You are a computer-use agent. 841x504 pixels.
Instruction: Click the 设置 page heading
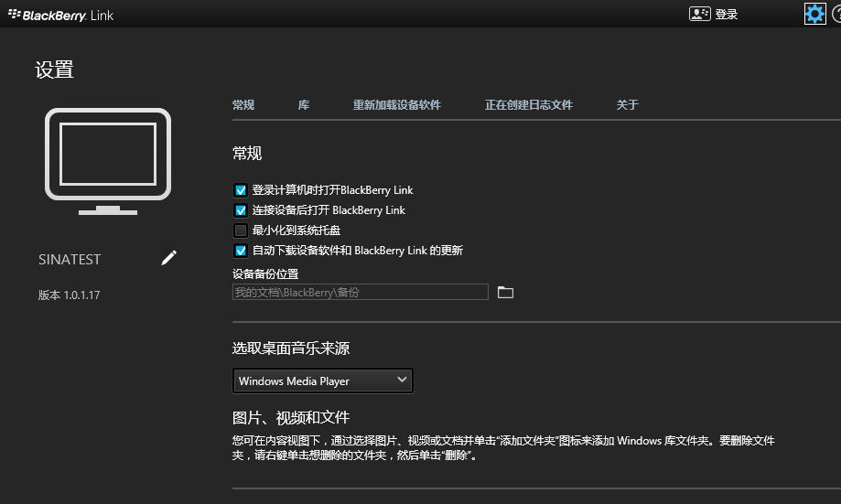[x=54, y=70]
